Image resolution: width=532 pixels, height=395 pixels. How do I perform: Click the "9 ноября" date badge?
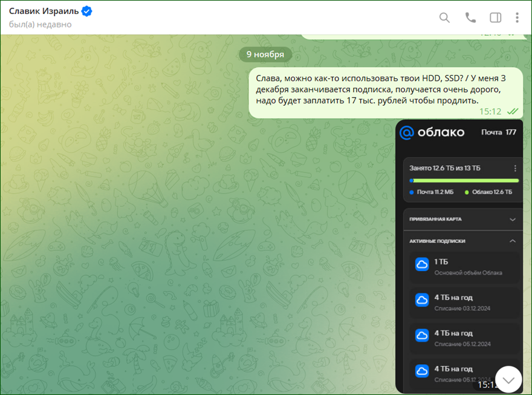(x=265, y=54)
